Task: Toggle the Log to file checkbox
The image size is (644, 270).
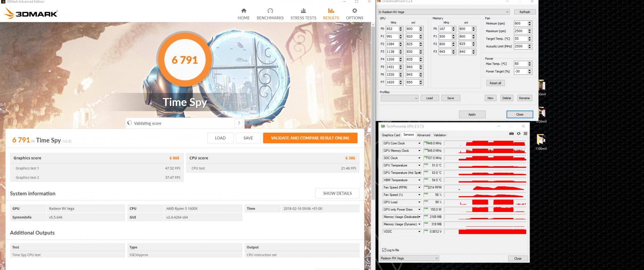Action: [384, 250]
